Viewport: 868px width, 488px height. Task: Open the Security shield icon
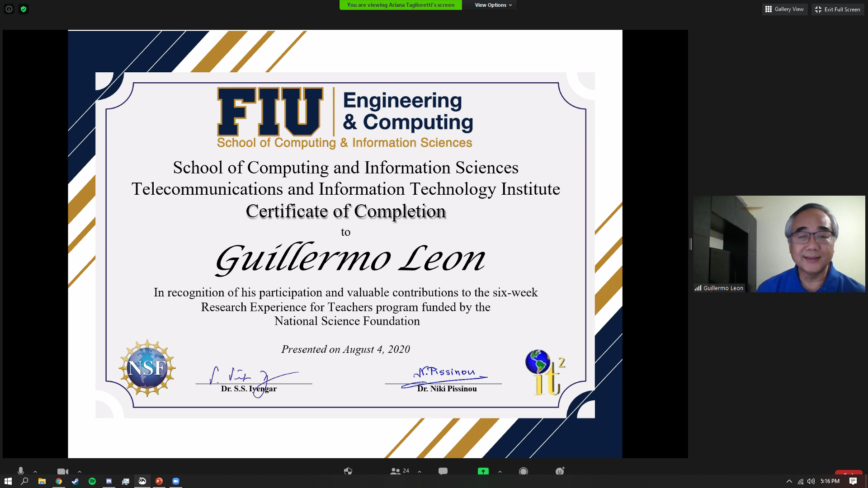(348, 471)
